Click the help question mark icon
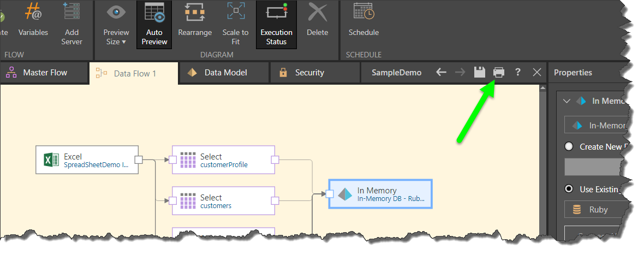This screenshot has height=254, width=644. click(x=517, y=72)
